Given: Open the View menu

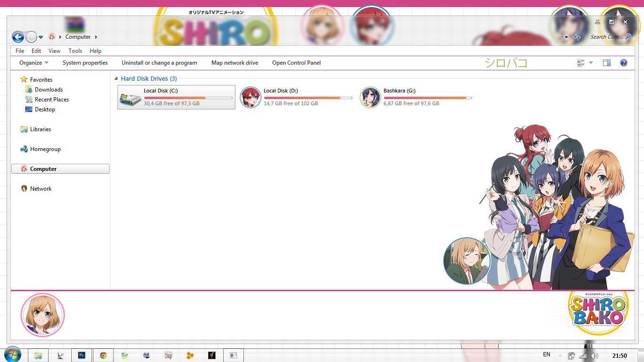Looking at the screenshot, I should (x=54, y=51).
